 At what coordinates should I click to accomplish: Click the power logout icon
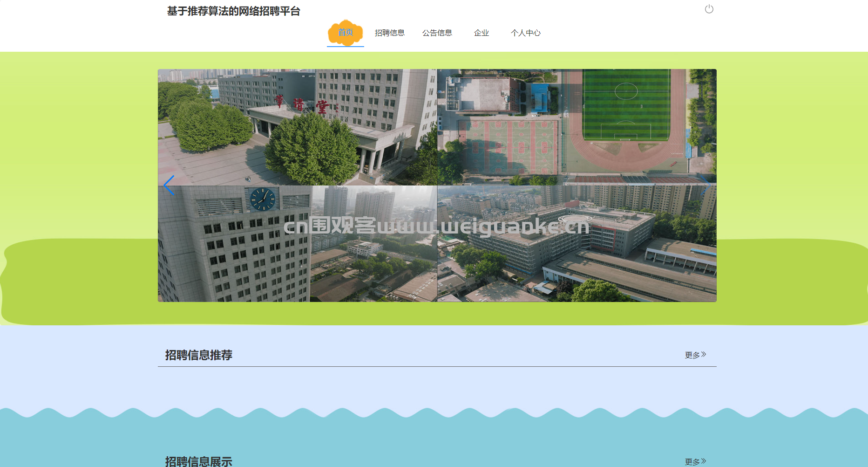[x=709, y=9]
